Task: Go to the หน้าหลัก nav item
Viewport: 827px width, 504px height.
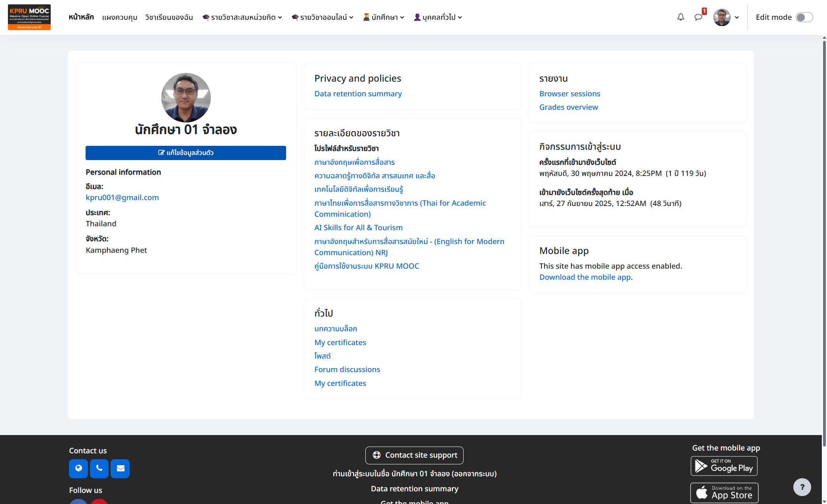Action: [81, 17]
